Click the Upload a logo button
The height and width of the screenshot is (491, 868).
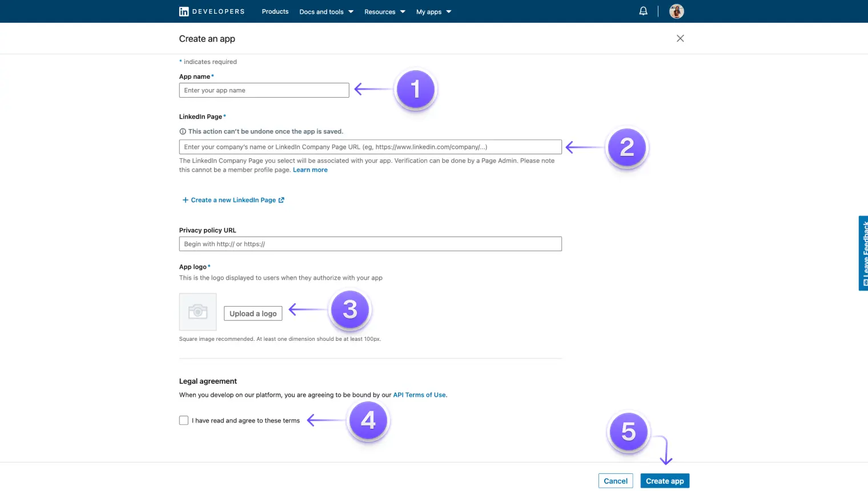(252, 313)
